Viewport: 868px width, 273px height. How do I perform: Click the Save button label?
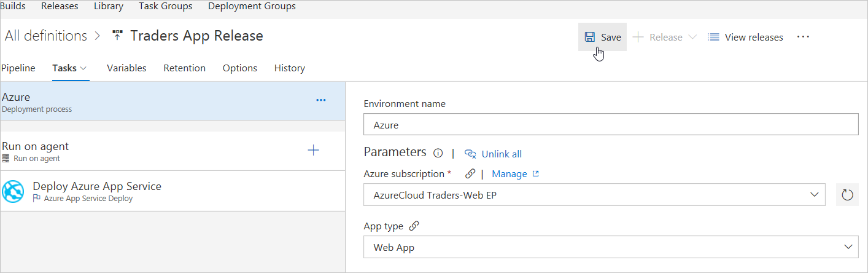pyautogui.click(x=611, y=38)
